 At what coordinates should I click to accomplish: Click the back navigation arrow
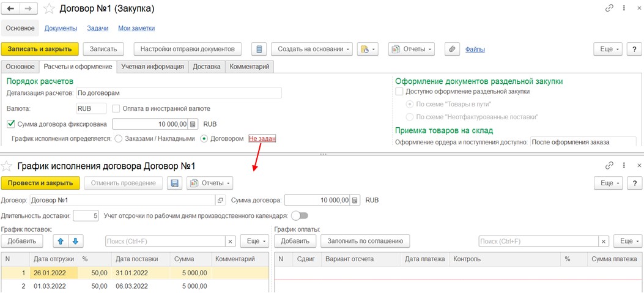pyautogui.click(x=11, y=9)
